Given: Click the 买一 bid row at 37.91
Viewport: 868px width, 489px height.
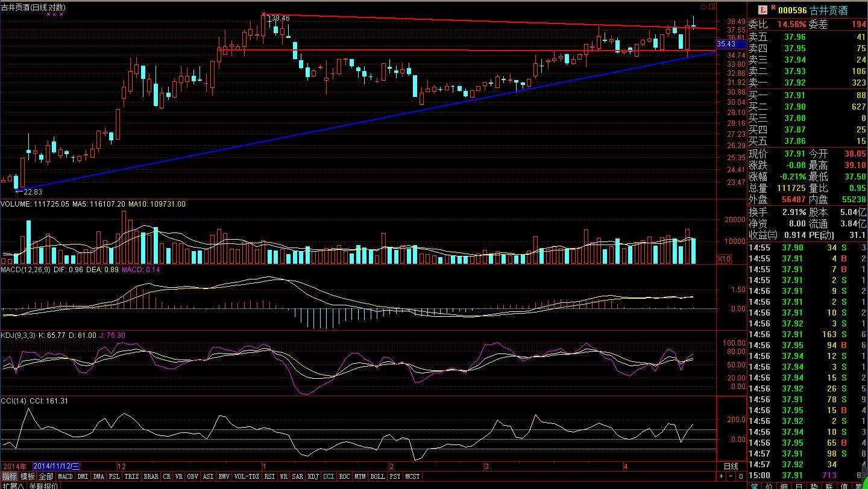Looking at the screenshot, I should (x=808, y=95).
